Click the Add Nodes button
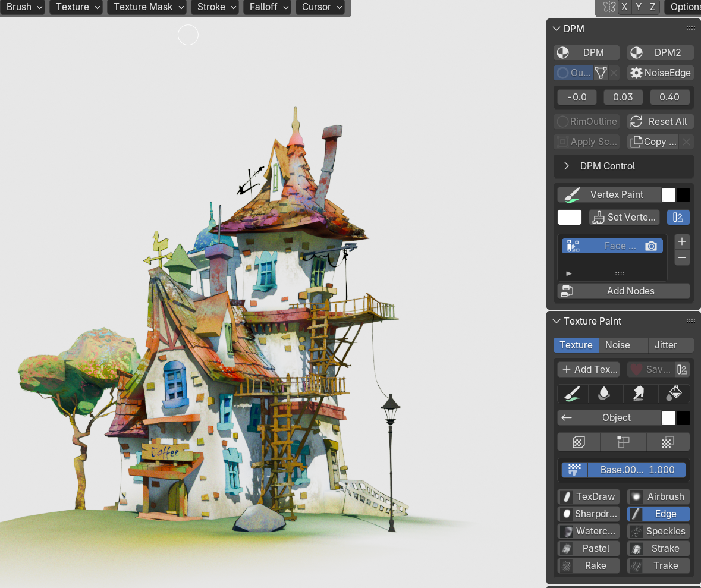 tap(624, 291)
